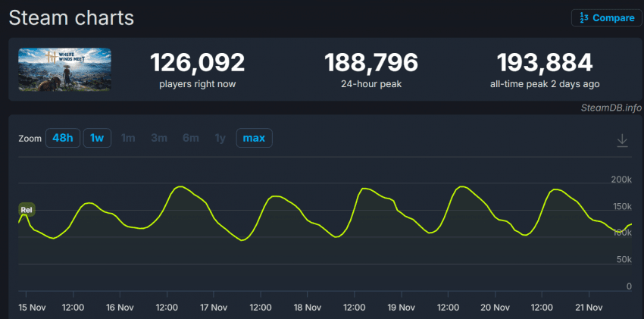The image size is (644, 319).
Task: Select the max zoom range
Action: tap(254, 138)
